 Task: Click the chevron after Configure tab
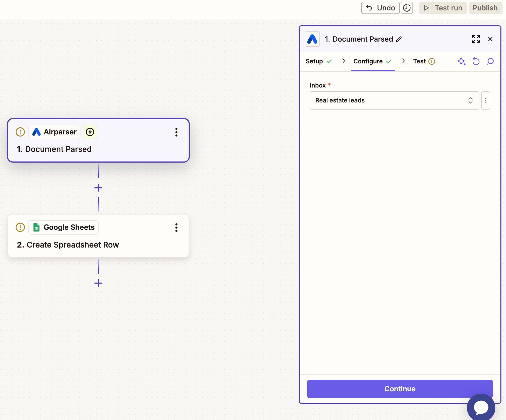point(403,61)
